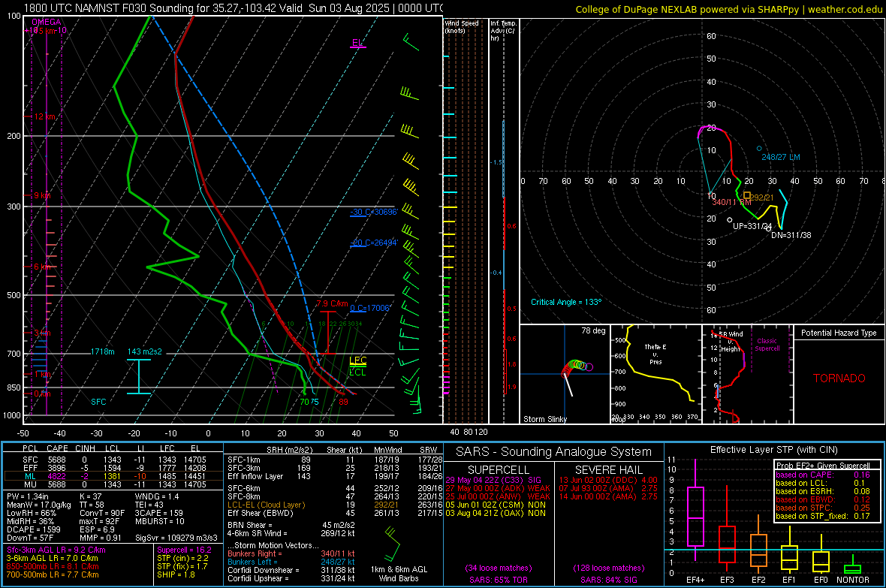
Task: Click the '78 deg' slinky tilt value
Action: (x=593, y=330)
